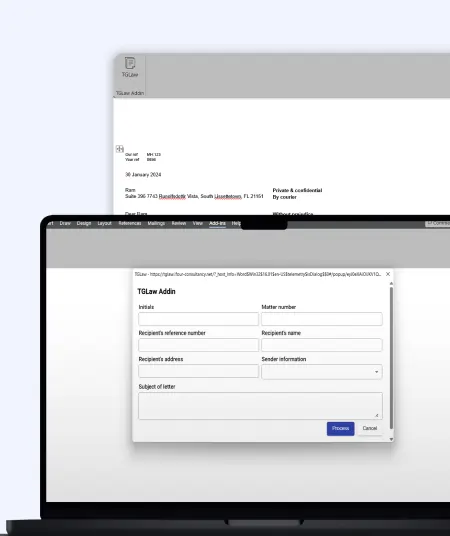
Task: Click the Subject textarea resize grip
Action: [x=376, y=415]
